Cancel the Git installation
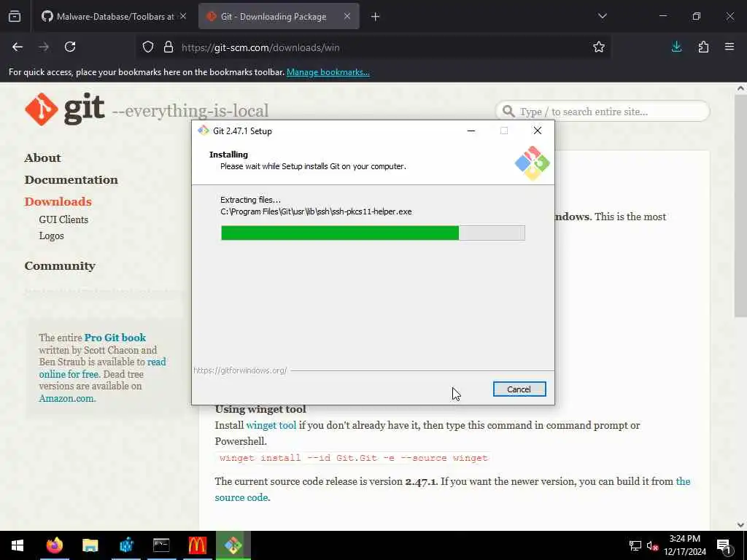Viewport: 747px width, 560px height. (x=519, y=389)
